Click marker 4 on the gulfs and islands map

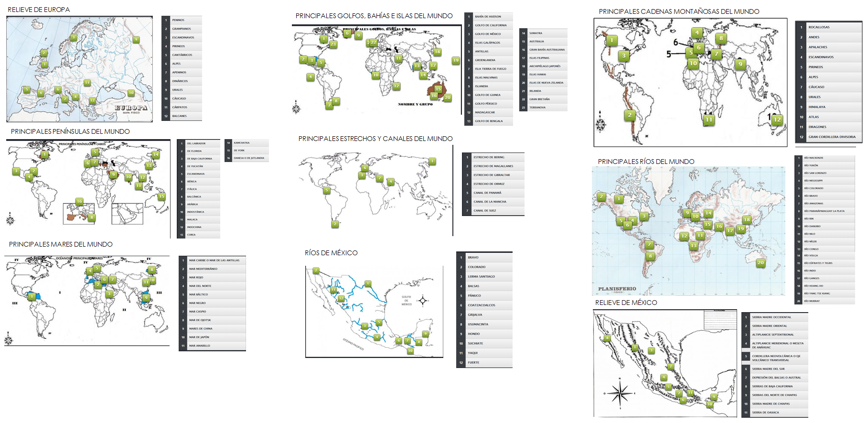click(x=311, y=76)
